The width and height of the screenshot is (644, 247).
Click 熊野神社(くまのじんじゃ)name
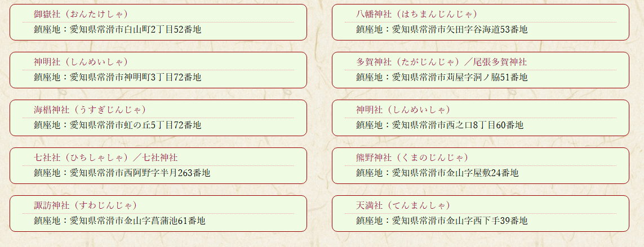(412, 157)
